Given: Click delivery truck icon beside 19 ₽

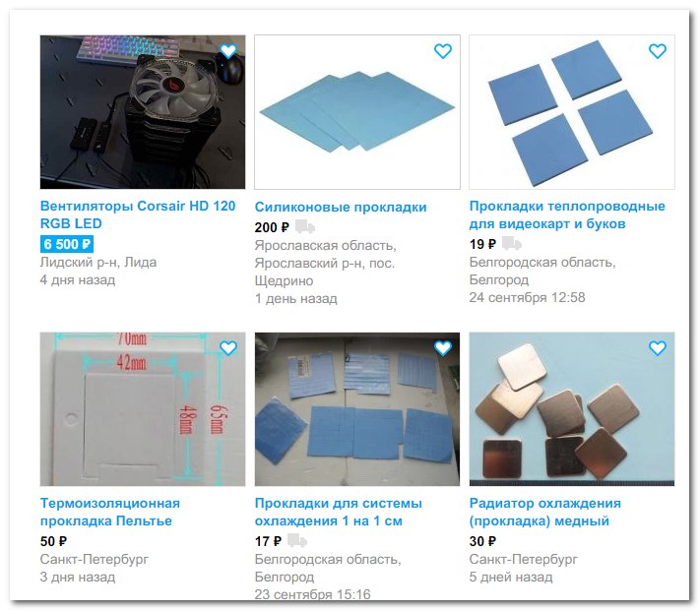Looking at the screenshot, I should (512, 243).
